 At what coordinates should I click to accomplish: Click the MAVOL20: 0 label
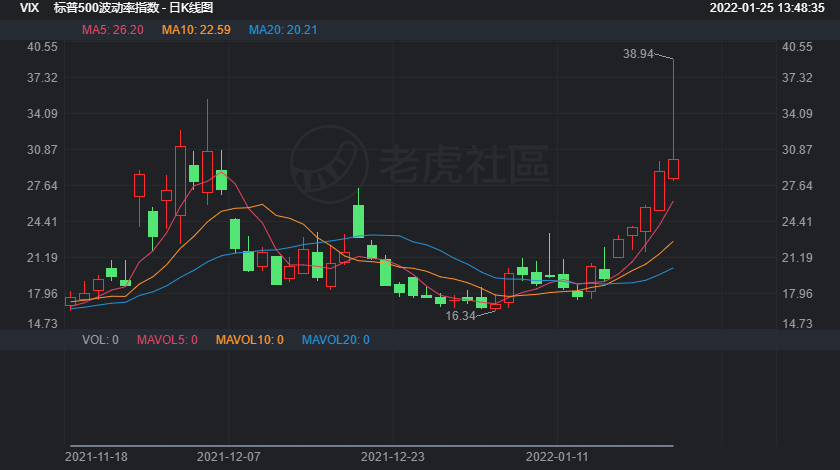coord(336,340)
